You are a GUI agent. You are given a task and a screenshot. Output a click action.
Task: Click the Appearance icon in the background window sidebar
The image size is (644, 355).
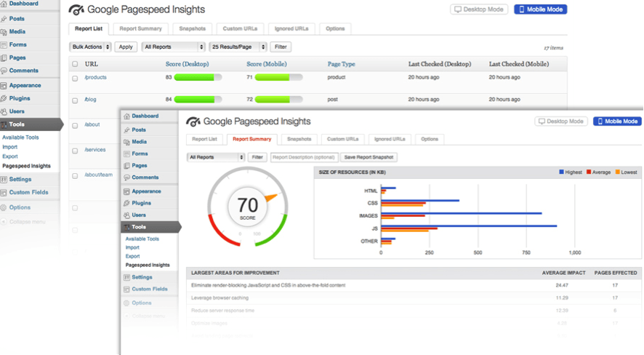pyautogui.click(x=4, y=85)
